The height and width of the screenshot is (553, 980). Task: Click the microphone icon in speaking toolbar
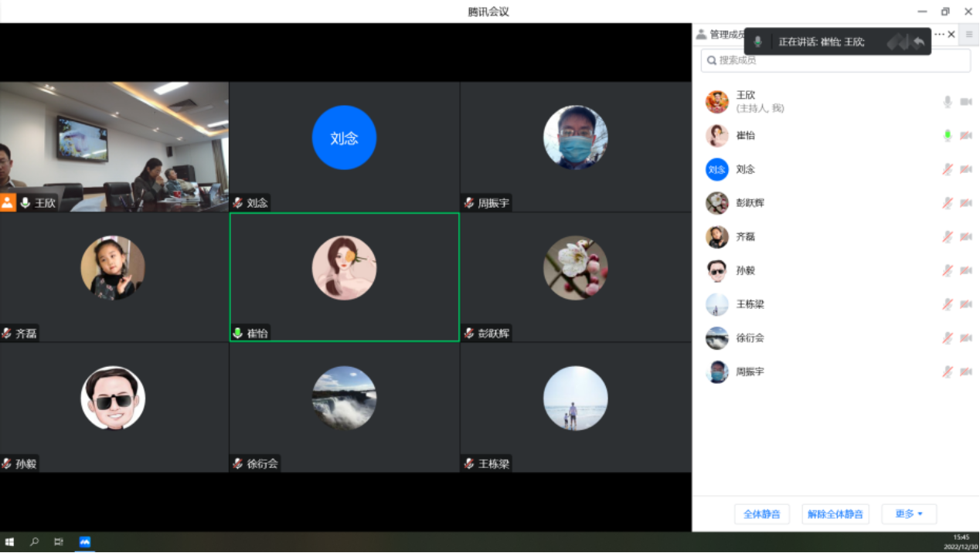point(758,42)
